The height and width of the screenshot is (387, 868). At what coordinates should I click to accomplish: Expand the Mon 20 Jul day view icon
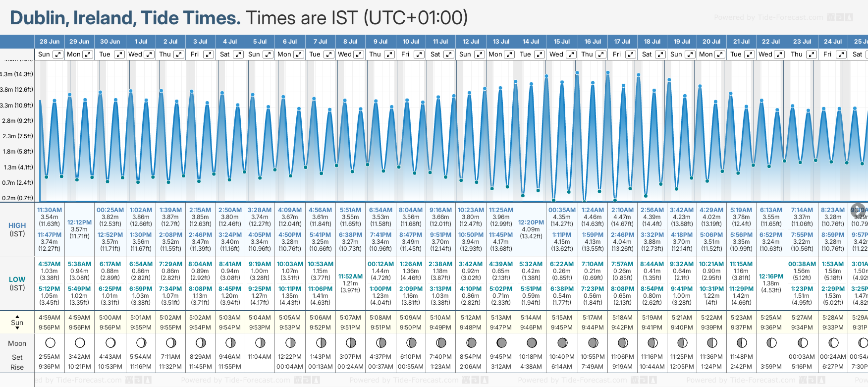[720, 55]
